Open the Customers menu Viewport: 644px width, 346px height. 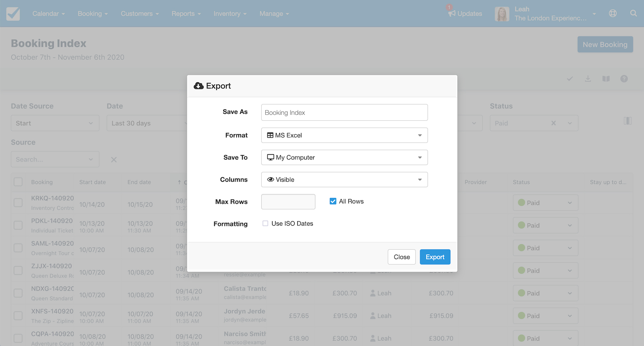pos(140,14)
